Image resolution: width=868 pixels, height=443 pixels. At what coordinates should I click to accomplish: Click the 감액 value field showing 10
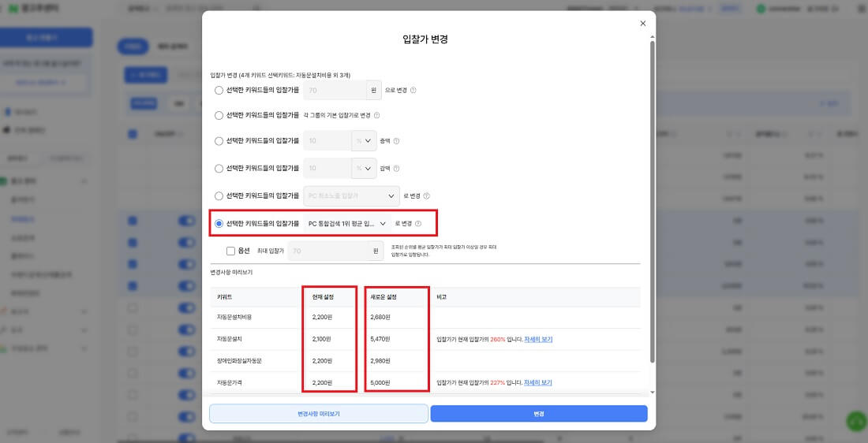327,168
